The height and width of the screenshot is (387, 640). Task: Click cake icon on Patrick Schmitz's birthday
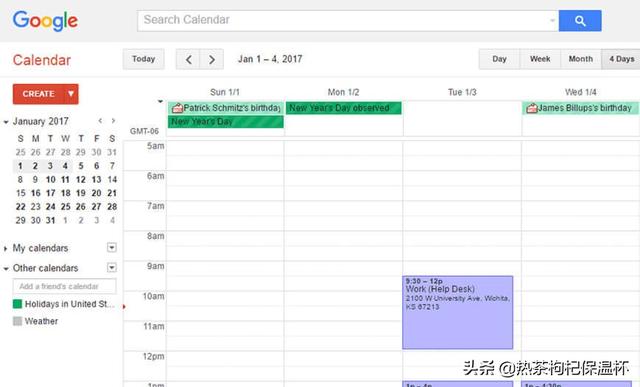[177, 108]
